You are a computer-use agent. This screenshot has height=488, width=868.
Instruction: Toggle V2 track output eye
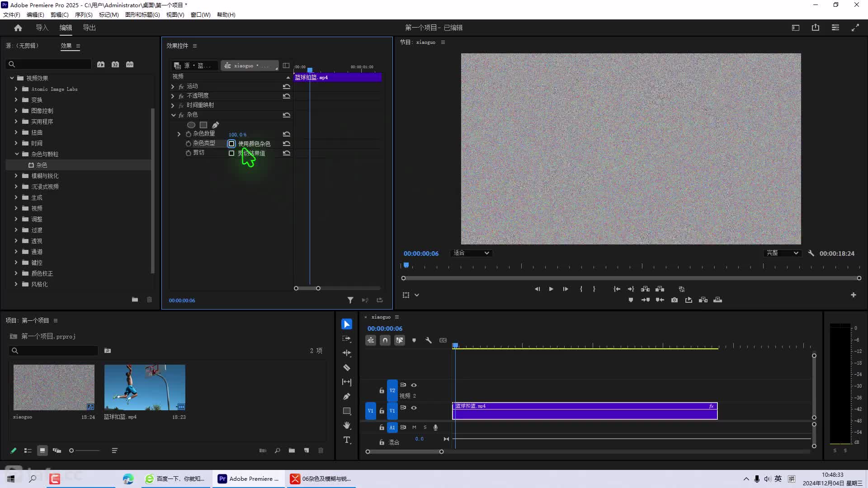pyautogui.click(x=414, y=385)
